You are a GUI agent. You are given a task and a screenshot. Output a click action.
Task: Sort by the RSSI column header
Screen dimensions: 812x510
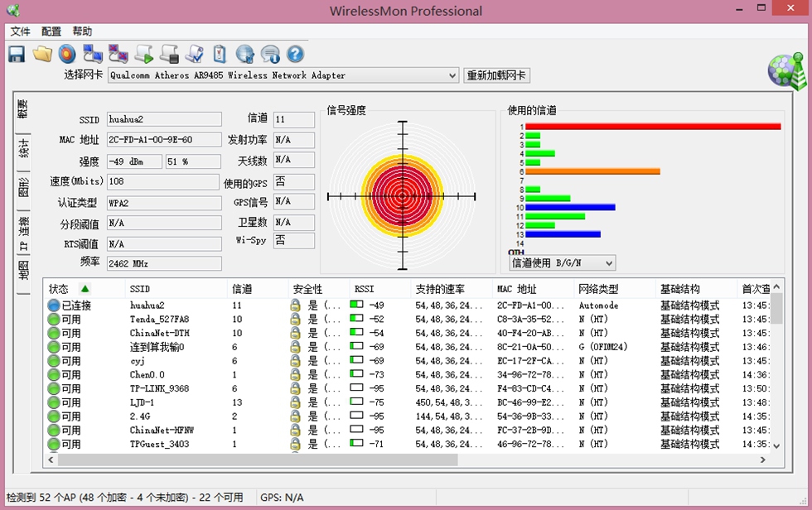click(380, 289)
